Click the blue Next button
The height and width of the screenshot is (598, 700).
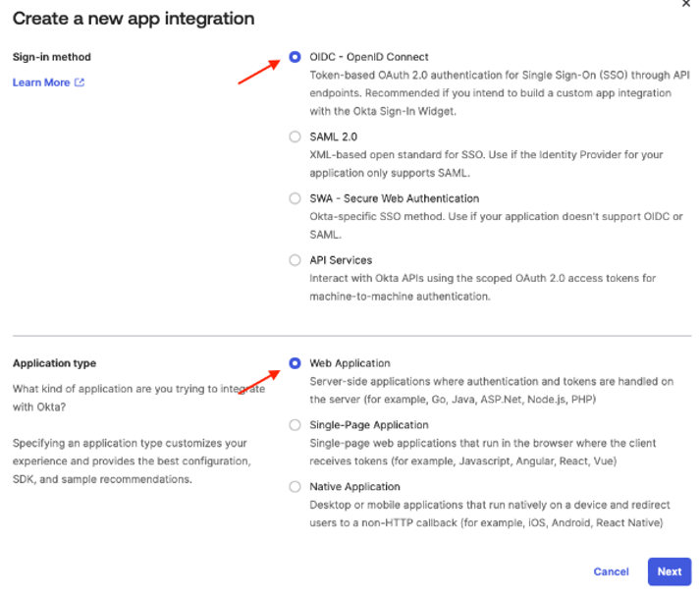[669, 571]
